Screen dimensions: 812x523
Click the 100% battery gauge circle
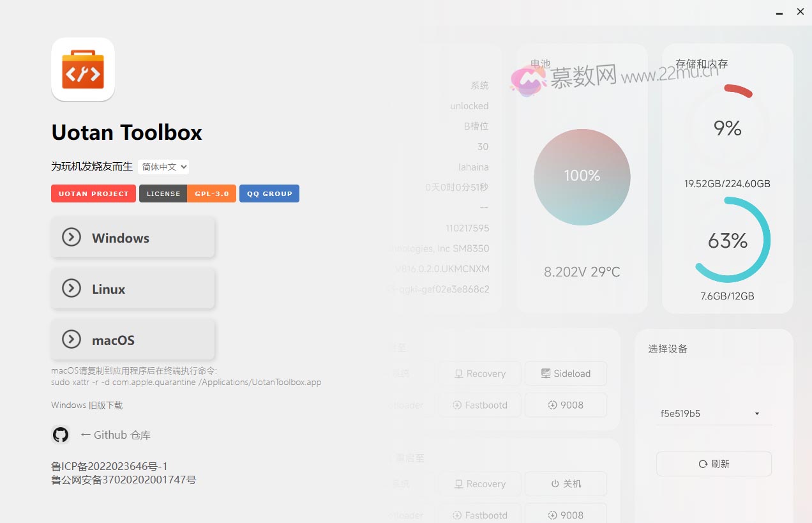coord(582,177)
